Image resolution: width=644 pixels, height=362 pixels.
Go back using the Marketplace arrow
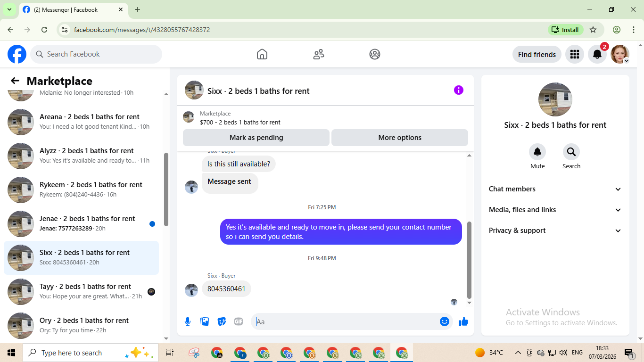point(15,81)
